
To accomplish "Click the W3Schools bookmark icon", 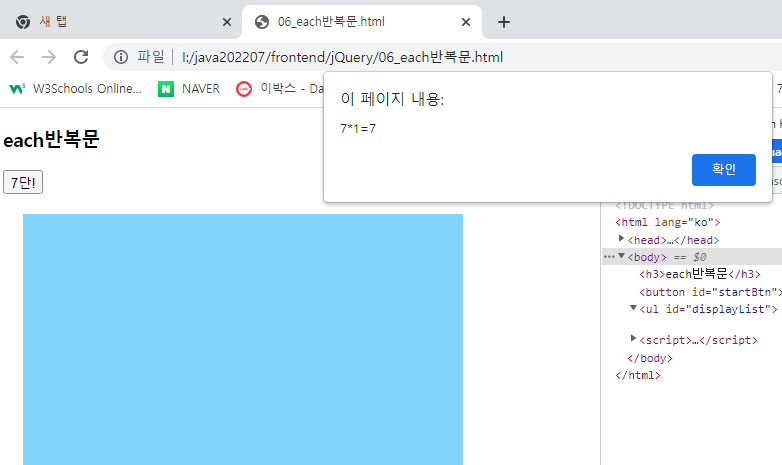I will (17, 89).
